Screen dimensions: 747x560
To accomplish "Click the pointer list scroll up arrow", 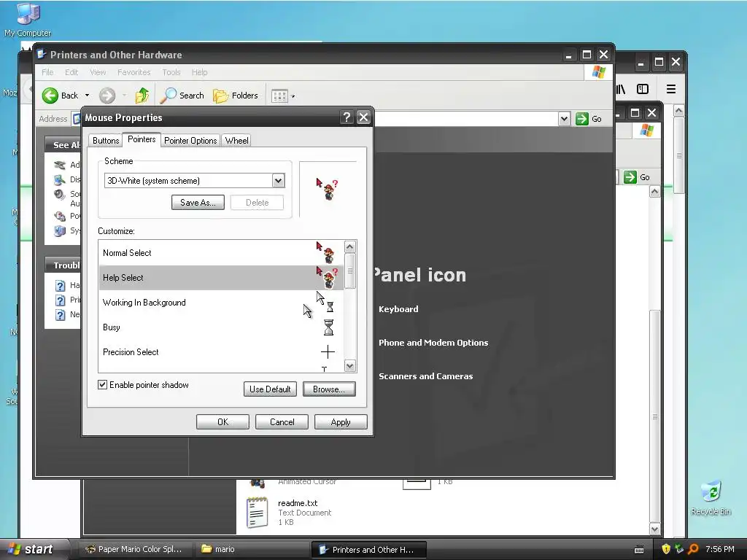I will [349, 246].
